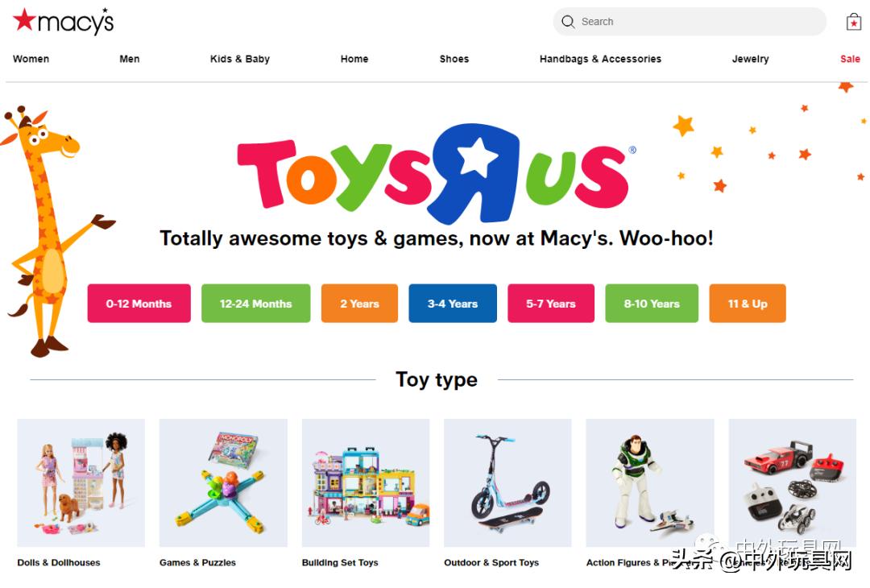Viewport: 870px width, 588px height.
Task: Select the 12-24 Months age button
Action: [x=256, y=304]
